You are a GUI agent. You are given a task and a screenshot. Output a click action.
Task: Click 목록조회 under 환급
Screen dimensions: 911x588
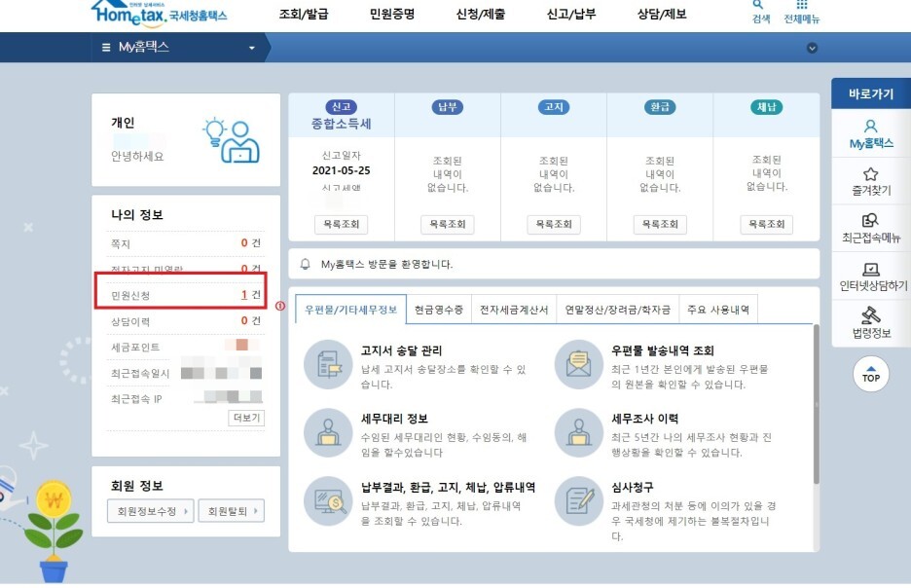(660, 224)
